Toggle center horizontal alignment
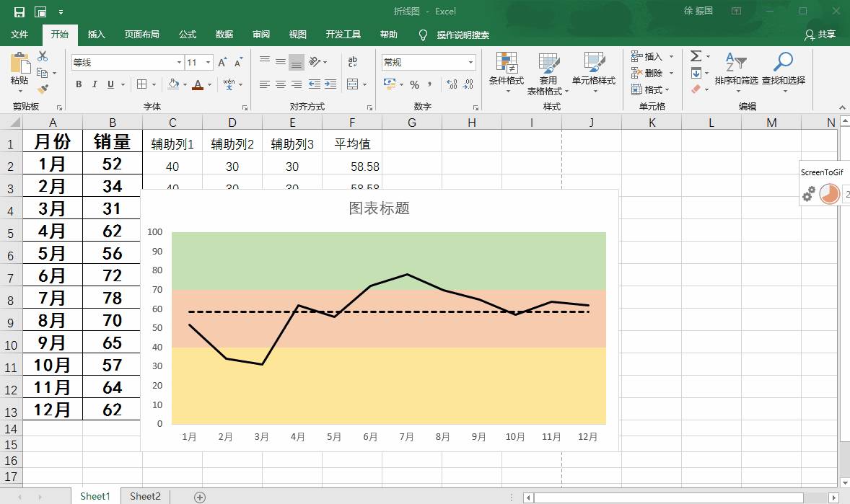Viewport: 850px width, 504px height. pyautogui.click(x=280, y=84)
